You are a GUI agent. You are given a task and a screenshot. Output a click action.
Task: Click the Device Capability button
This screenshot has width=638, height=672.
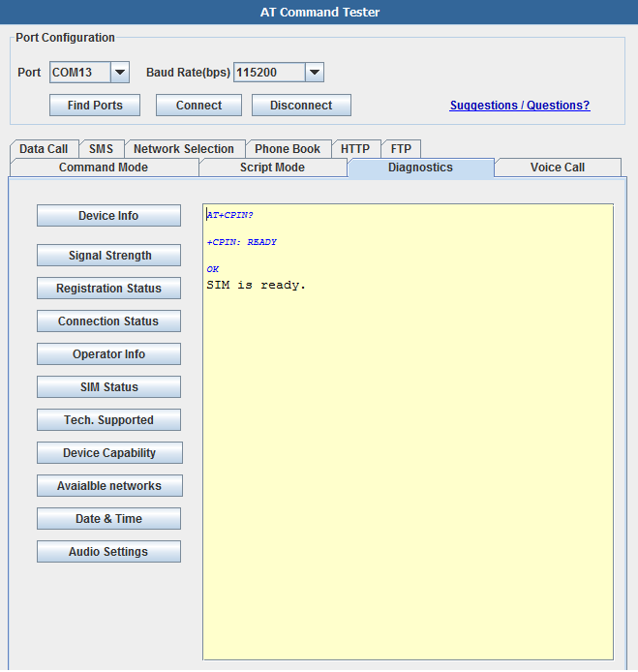point(109,453)
